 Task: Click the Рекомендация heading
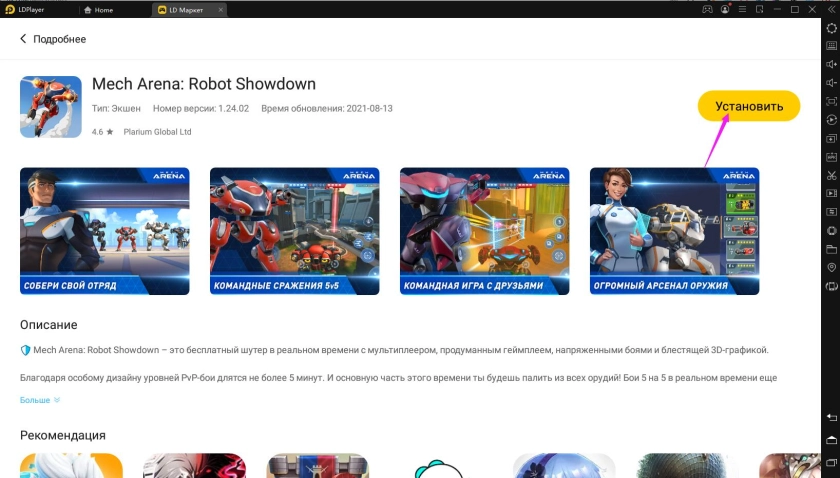pyautogui.click(x=63, y=435)
